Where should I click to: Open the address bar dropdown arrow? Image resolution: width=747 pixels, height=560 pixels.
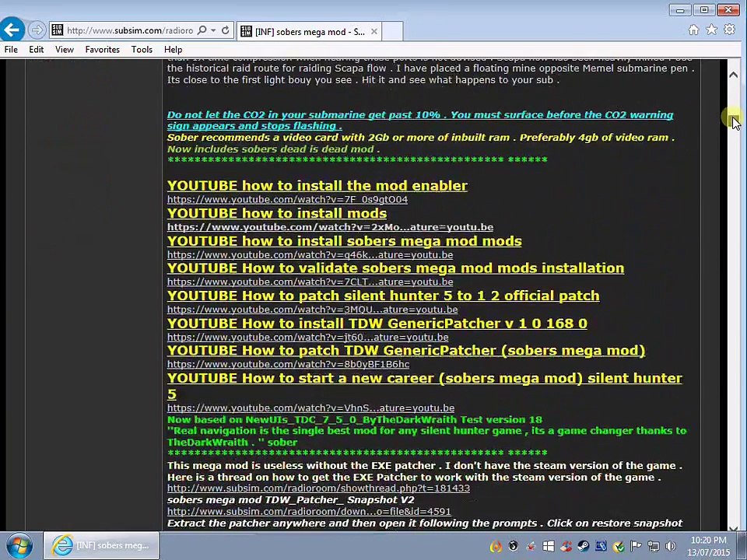point(213,30)
